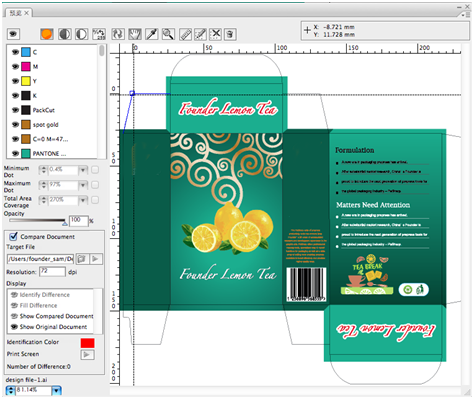Click the left-dark half-circle contrast icon
This screenshot has width=473, height=398.
[65, 34]
